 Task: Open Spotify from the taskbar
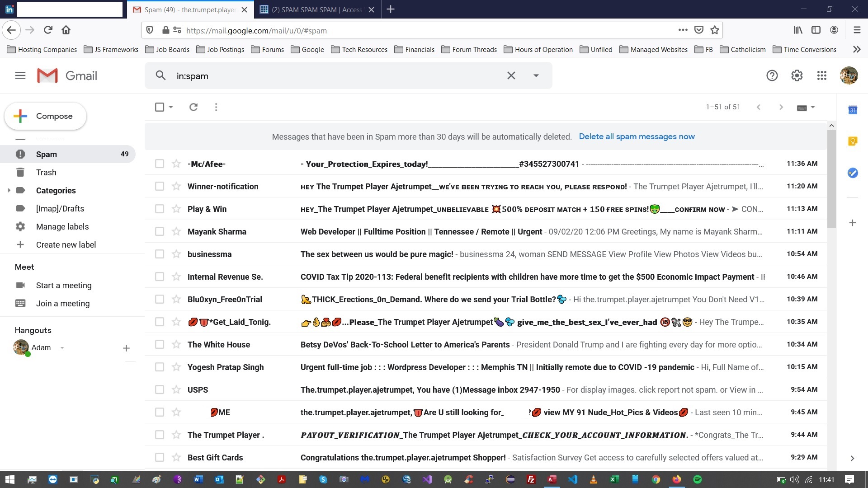698,479
